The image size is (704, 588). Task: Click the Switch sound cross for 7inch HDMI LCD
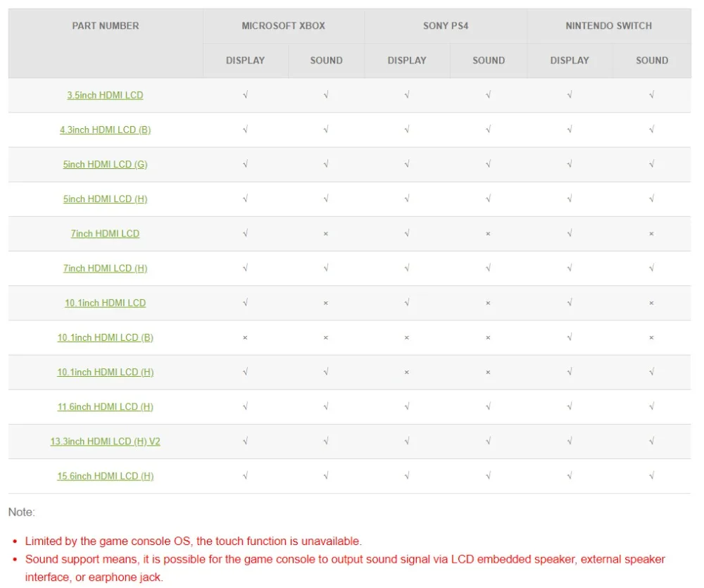651,234
